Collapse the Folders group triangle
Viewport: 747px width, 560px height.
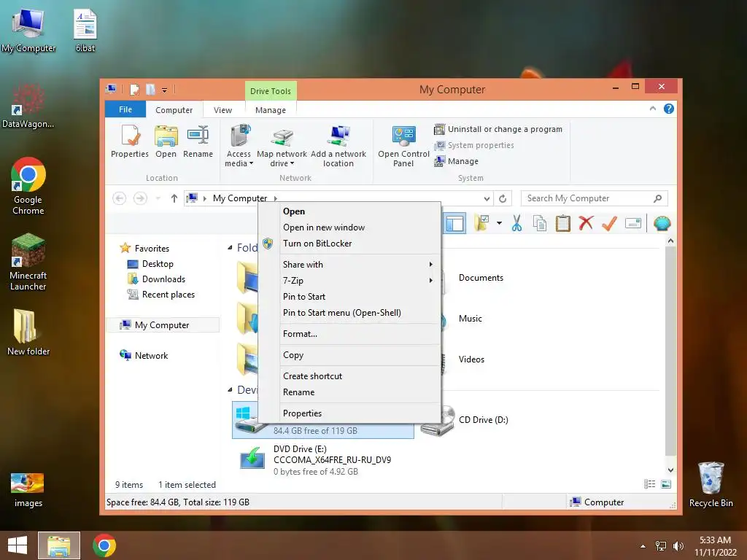pos(230,248)
